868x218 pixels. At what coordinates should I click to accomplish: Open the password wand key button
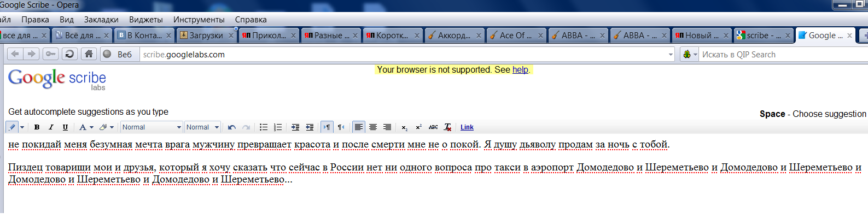[x=50, y=54]
